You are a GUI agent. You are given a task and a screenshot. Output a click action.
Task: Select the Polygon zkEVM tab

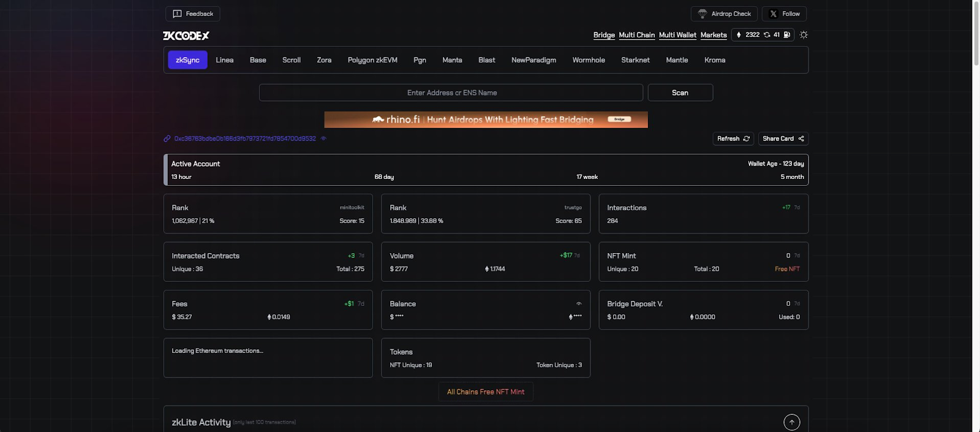372,60
